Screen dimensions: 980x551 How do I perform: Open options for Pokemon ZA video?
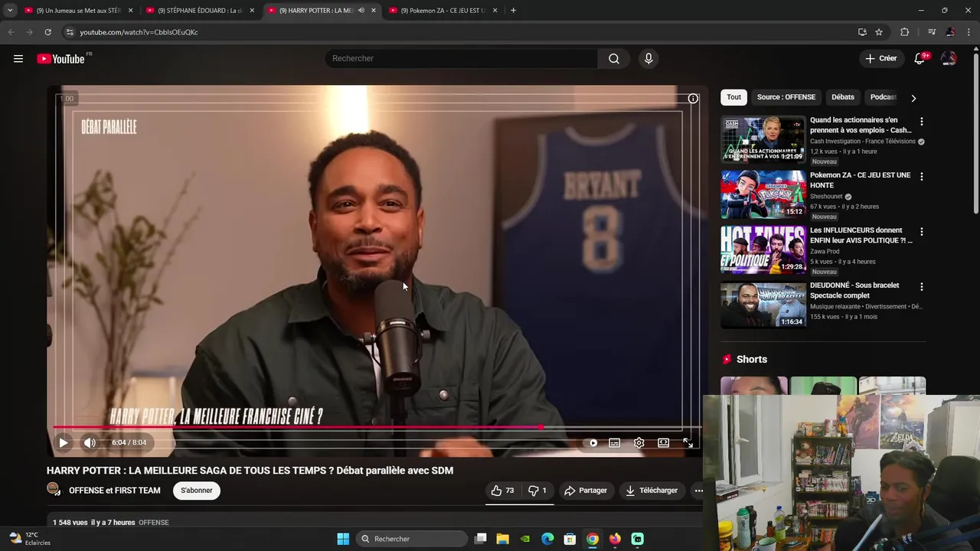point(921,177)
